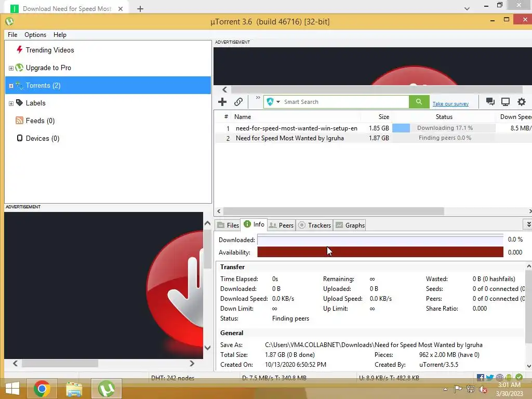Sort torrents by the Name column header
This screenshot has height=399, width=532.
click(243, 117)
